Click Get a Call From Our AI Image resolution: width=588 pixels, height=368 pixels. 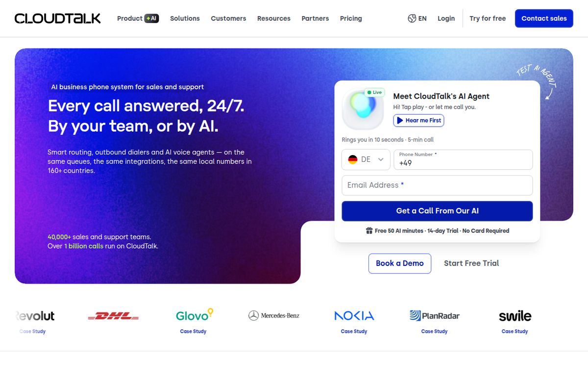coord(437,211)
